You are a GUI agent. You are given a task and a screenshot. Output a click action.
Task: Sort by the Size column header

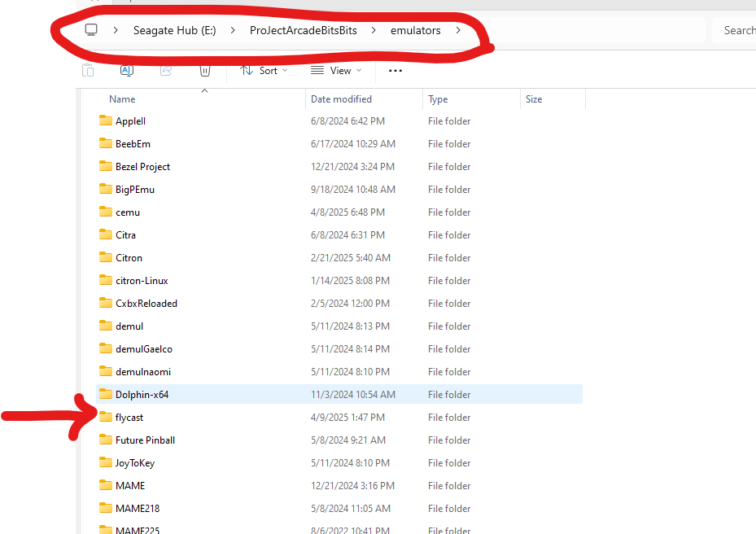[534, 98]
